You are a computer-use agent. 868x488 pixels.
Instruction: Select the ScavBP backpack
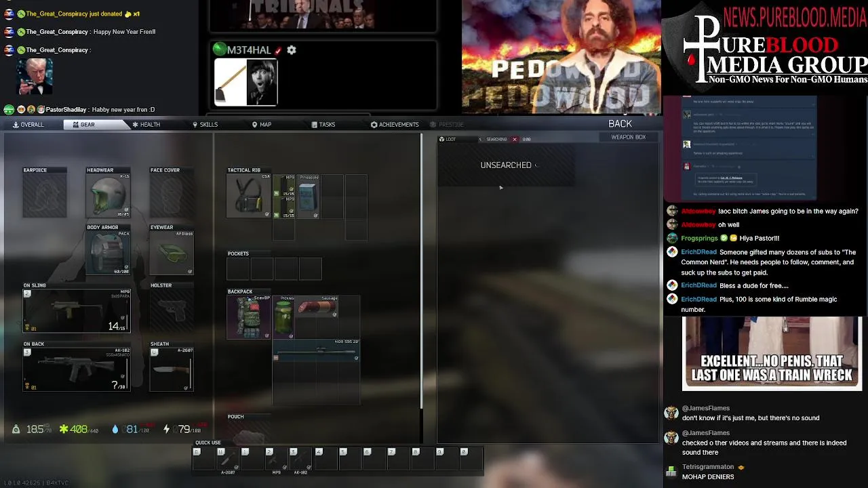[249, 317]
